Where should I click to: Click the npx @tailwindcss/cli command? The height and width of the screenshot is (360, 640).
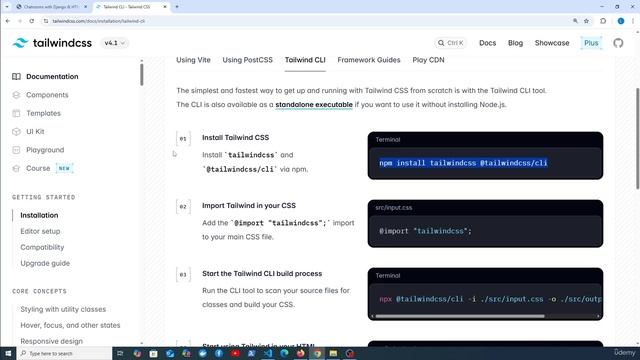(x=491, y=299)
